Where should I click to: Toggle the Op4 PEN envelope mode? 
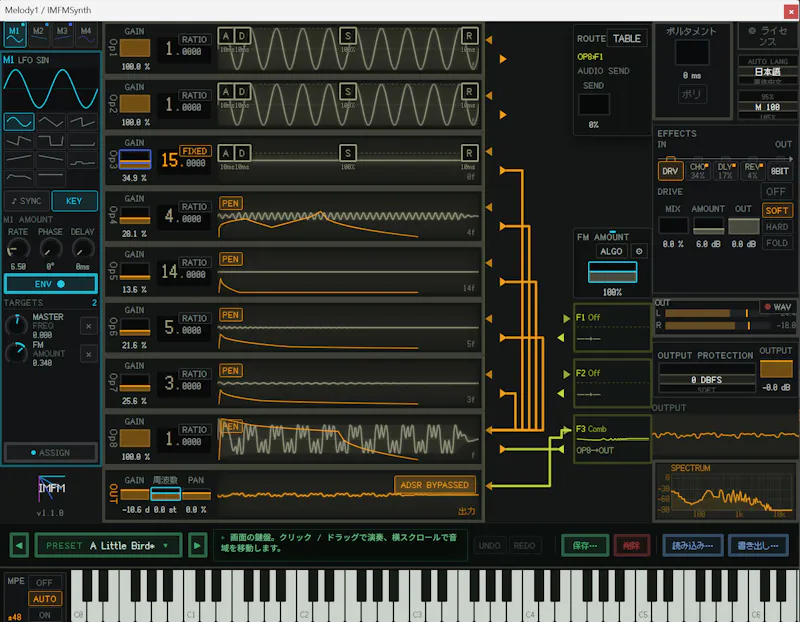point(230,203)
